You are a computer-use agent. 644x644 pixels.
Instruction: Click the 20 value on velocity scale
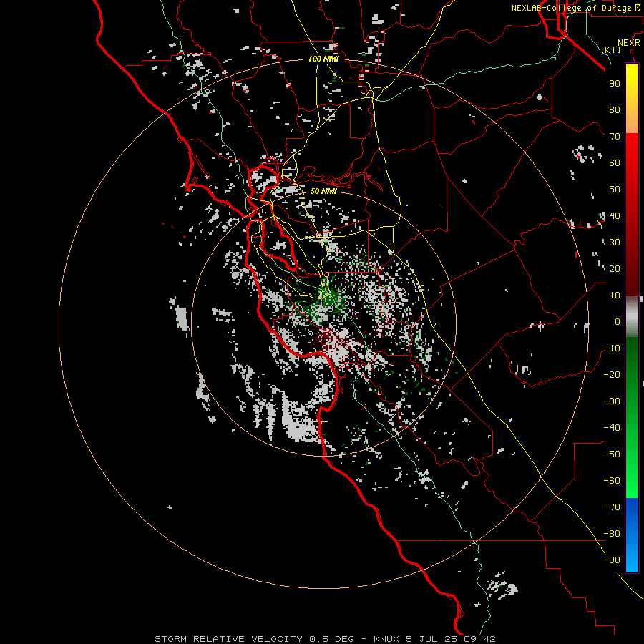(615, 268)
